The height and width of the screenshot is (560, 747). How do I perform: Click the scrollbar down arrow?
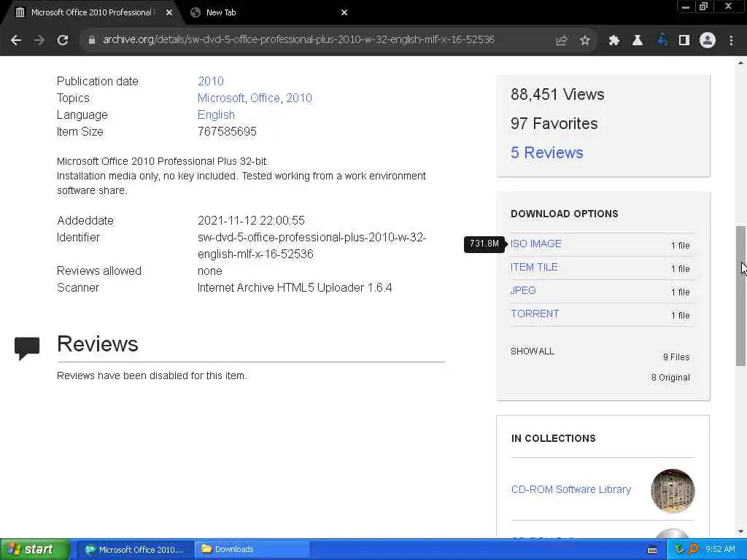[740, 532]
